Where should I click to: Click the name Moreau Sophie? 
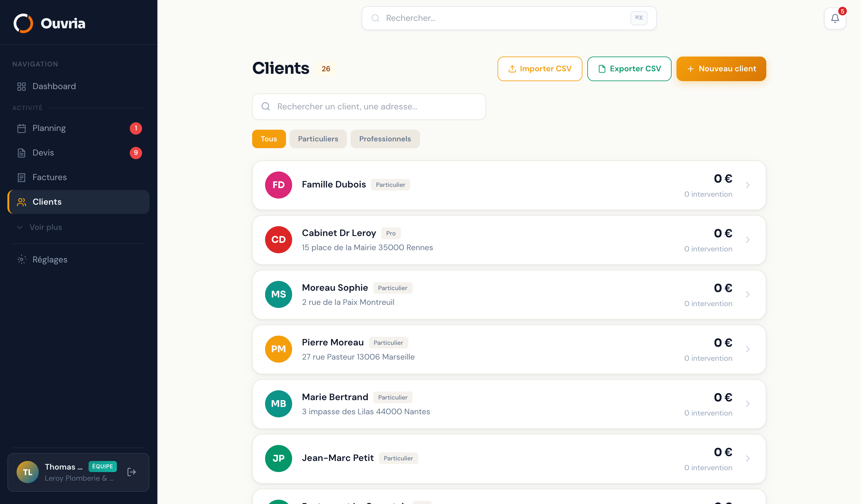coord(335,288)
